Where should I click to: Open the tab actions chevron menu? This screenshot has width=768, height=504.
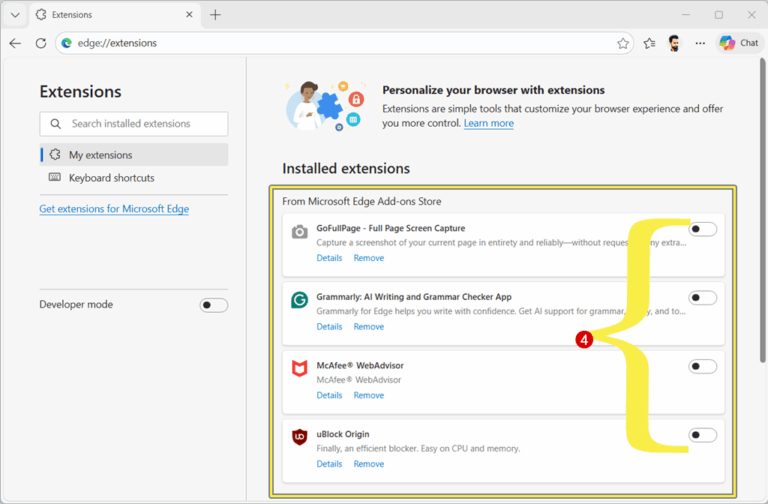[x=15, y=15]
